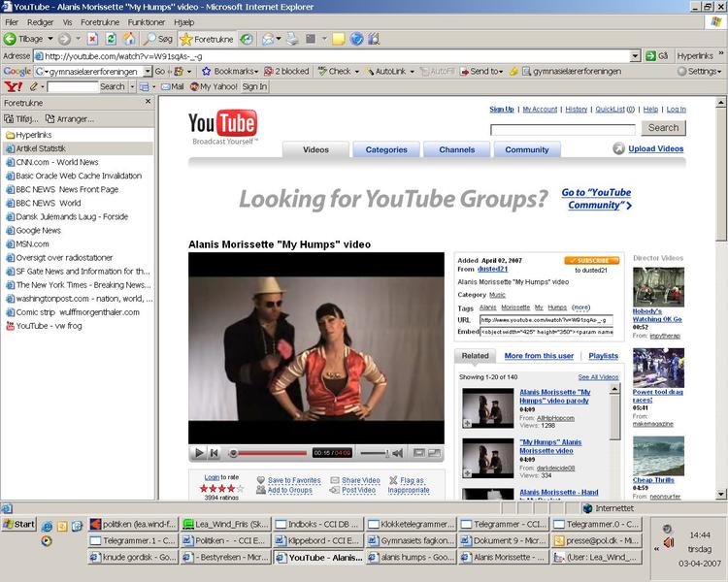Screen dimensions: 728x582
Task: Click the YouTube search input field
Action: point(563,129)
